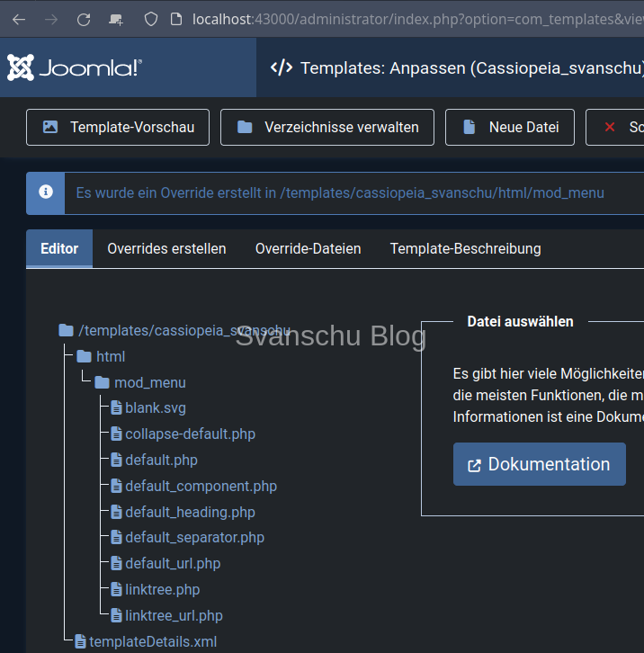644x653 pixels.
Task: Switch to the Overrides erstellen tab
Action: pyautogui.click(x=166, y=248)
